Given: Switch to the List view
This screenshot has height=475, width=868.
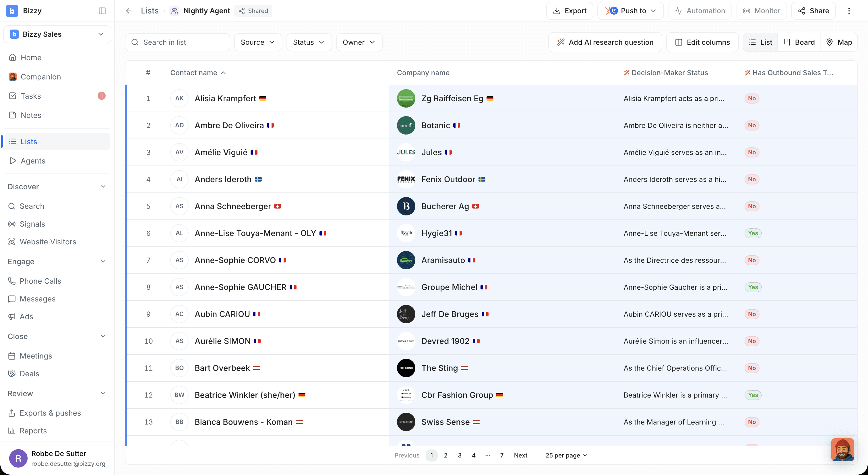Looking at the screenshot, I should point(761,42).
